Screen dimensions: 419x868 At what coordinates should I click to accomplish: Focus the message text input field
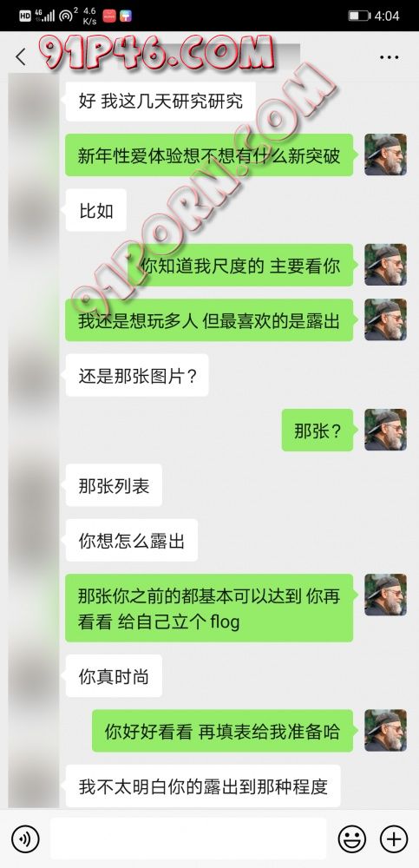(188, 838)
